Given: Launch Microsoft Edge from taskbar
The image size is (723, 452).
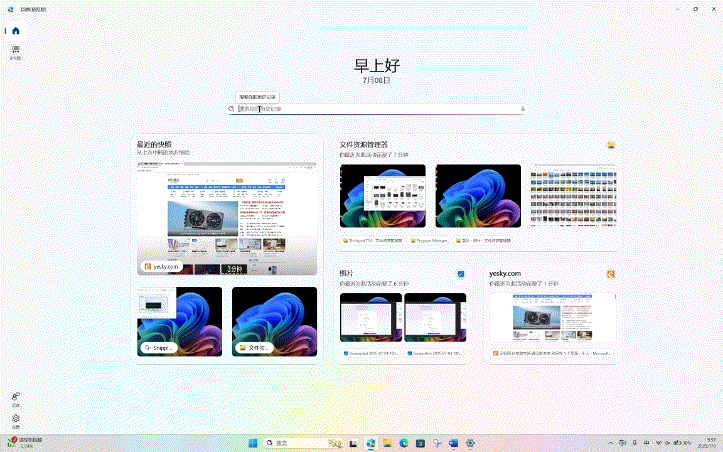Looking at the screenshot, I should (x=404, y=443).
